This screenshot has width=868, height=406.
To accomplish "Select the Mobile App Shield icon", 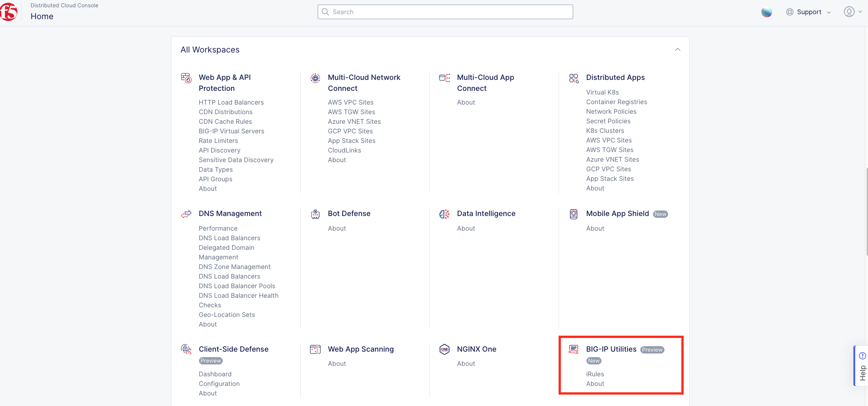I will click(574, 214).
